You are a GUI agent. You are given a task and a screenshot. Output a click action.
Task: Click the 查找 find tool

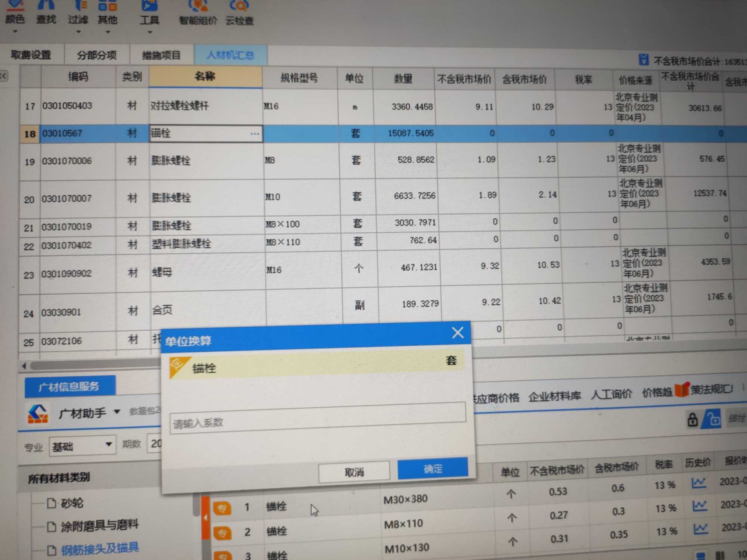46,13
